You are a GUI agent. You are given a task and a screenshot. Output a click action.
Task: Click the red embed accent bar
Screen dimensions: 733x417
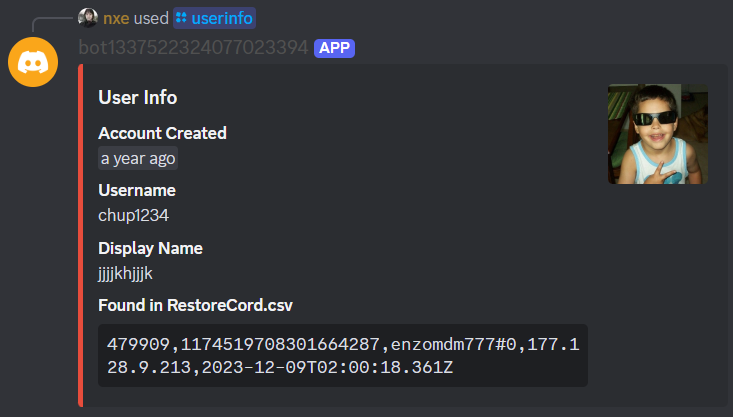[80, 235]
